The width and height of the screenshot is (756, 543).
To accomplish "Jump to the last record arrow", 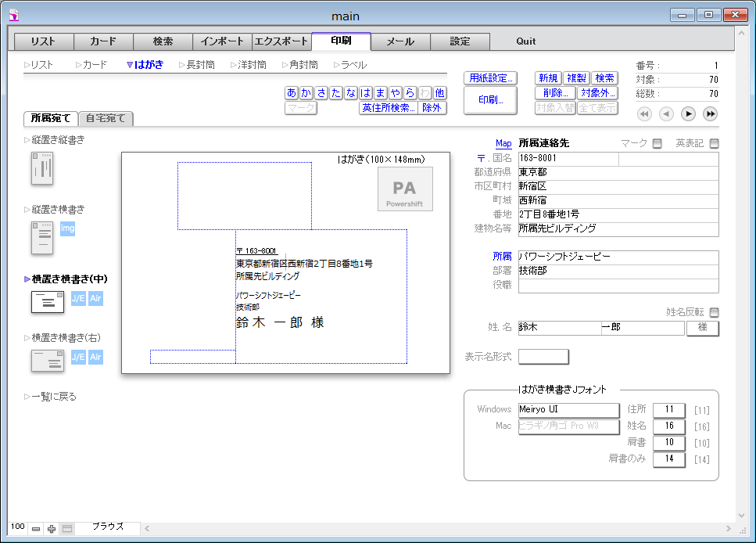I will (710, 114).
